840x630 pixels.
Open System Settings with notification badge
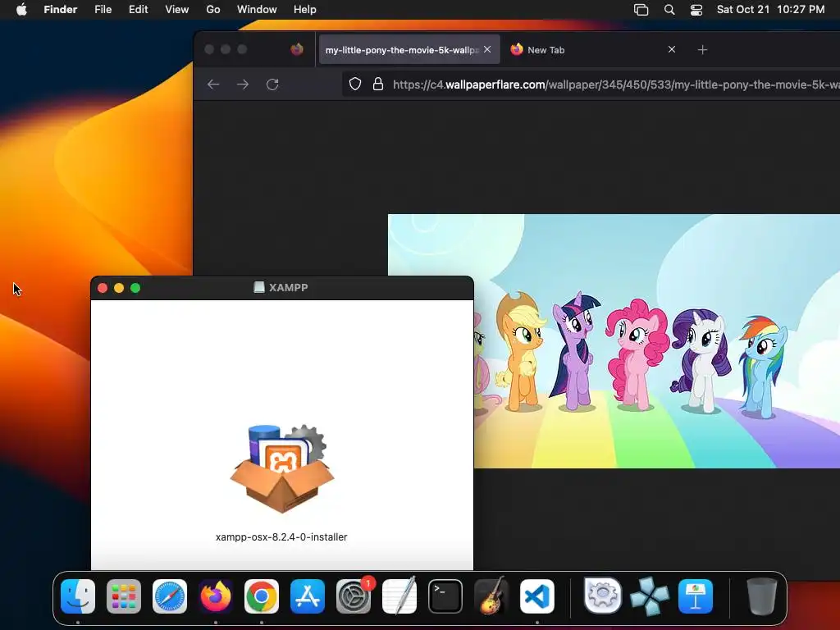(354, 596)
